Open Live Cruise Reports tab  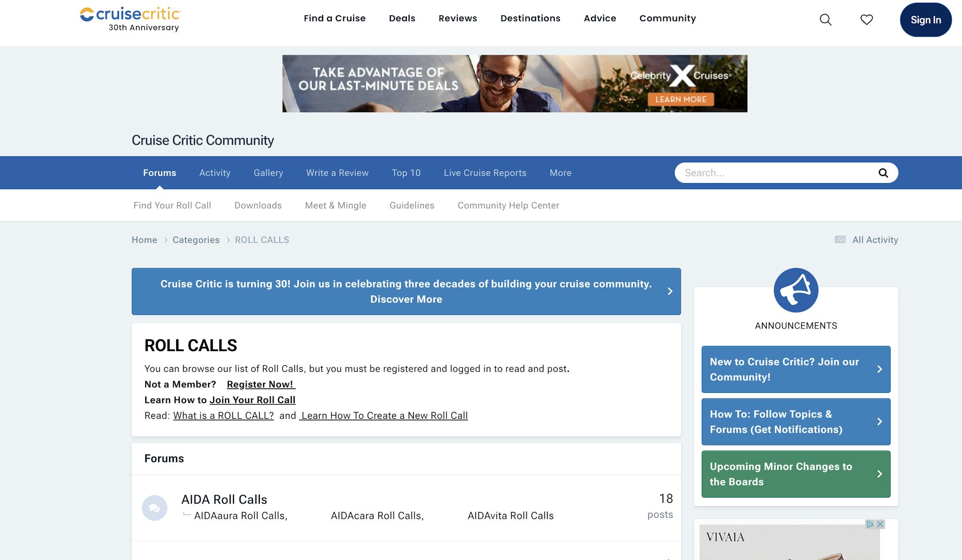[x=485, y=173]
